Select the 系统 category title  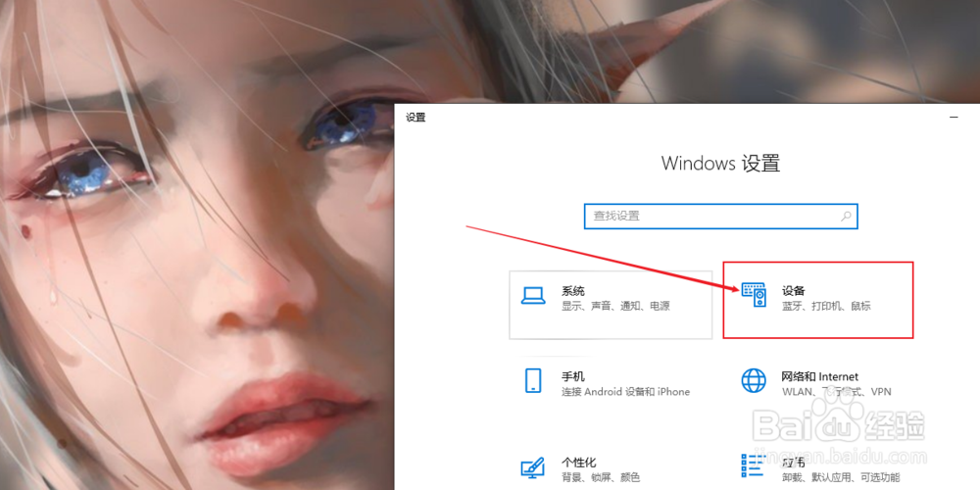pos(573,291)
